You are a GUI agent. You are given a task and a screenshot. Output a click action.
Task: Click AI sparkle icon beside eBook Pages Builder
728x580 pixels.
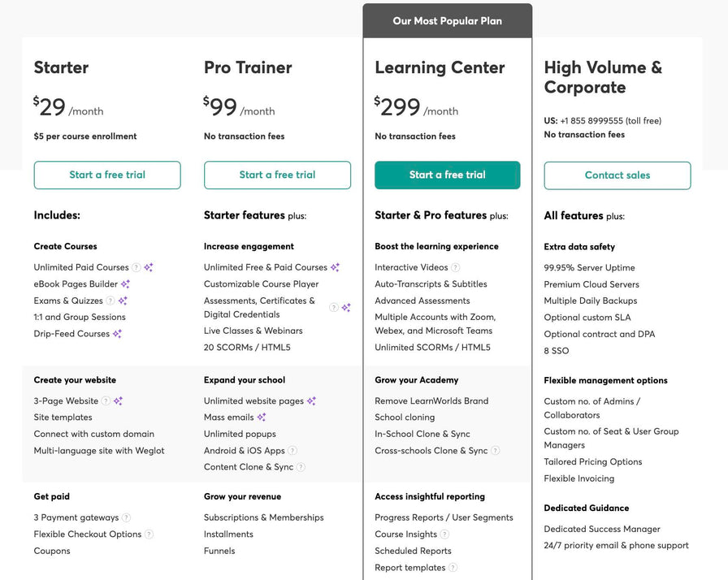(x=125, y=284)
